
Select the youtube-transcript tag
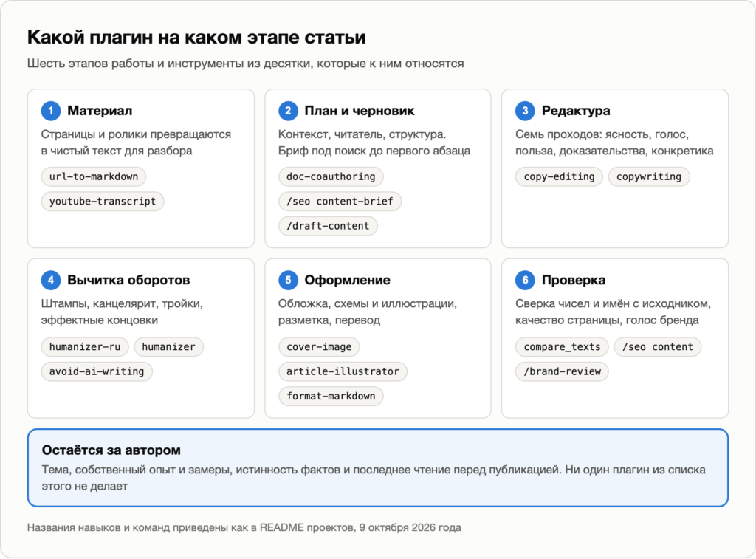pyautogui.click(x=103, y=201)
